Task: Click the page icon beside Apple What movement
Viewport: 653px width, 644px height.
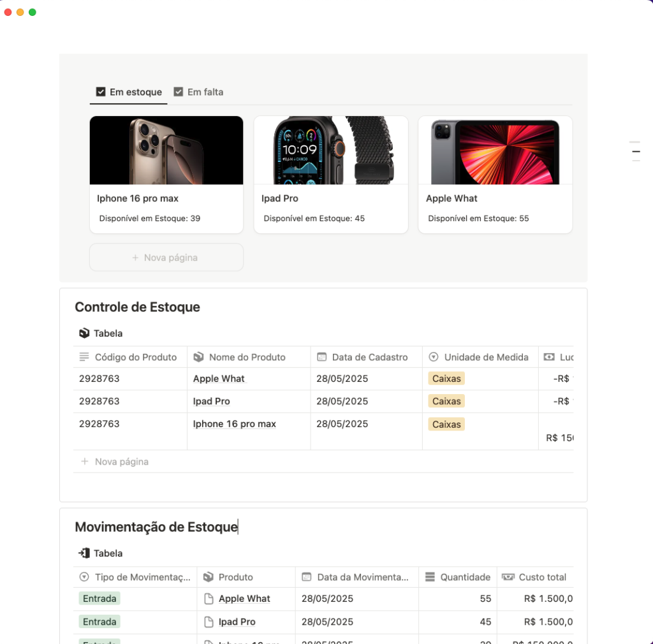Action: [x=209, y=599]
